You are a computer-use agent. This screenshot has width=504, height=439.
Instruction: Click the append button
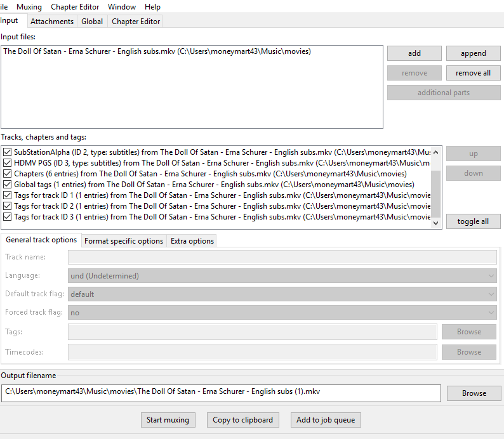pos(473,53)
